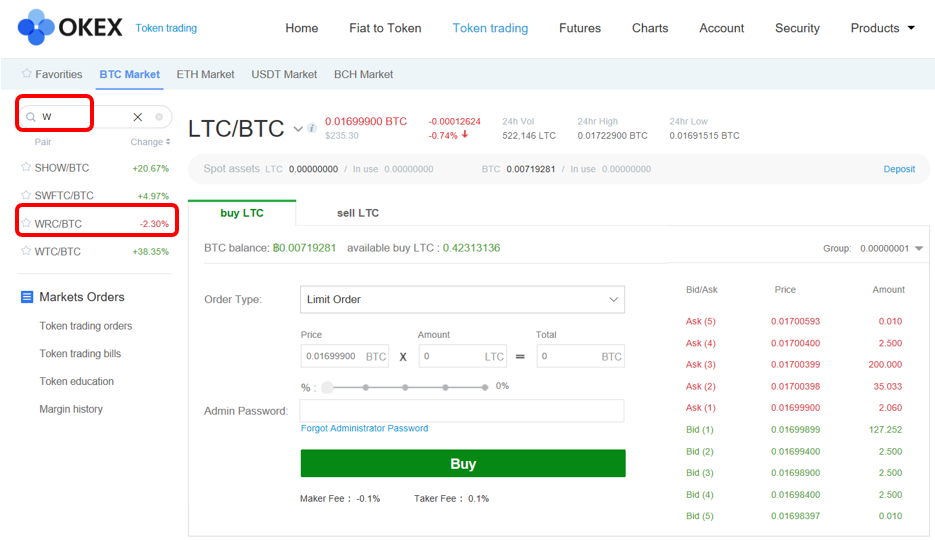
Task: Select the SWFTC/BTC pair
Action: click(x=64, y=195)
